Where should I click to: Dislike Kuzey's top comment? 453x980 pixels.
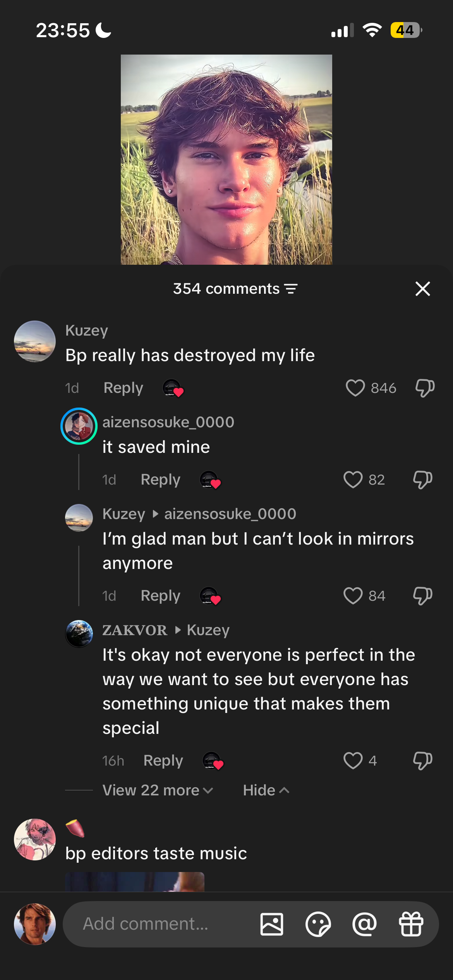tap(425, 388)
